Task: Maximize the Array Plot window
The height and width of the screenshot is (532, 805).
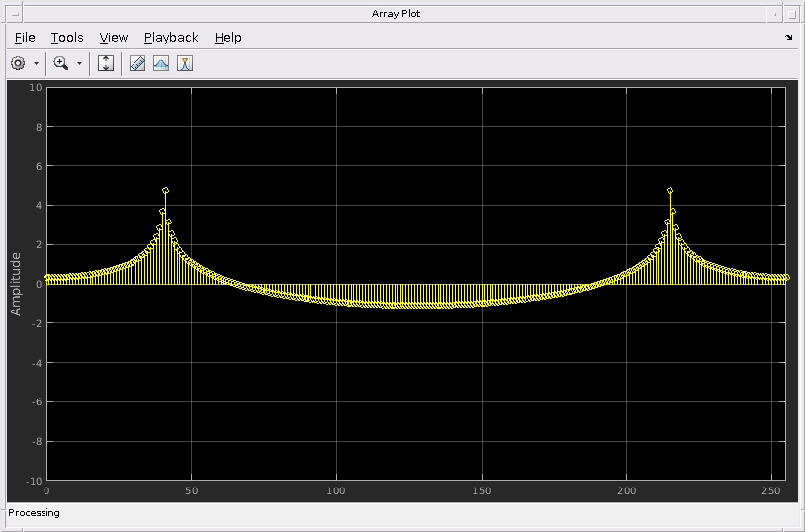Action: 792,15
